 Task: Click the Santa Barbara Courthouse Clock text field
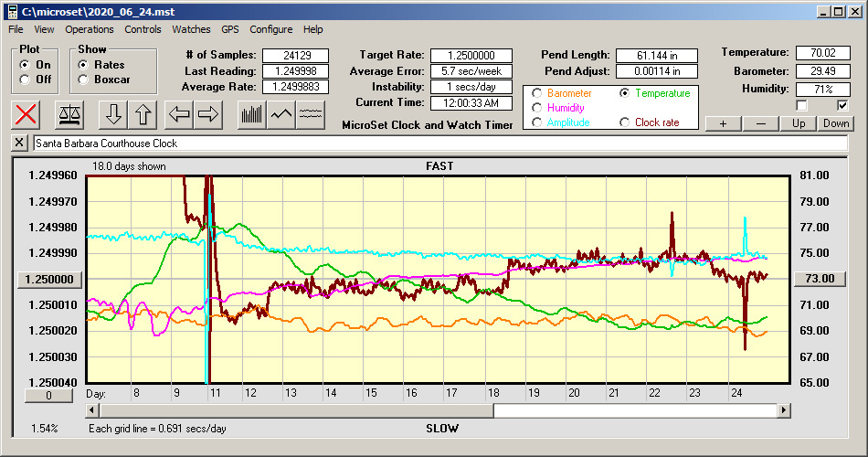[439, 143]
